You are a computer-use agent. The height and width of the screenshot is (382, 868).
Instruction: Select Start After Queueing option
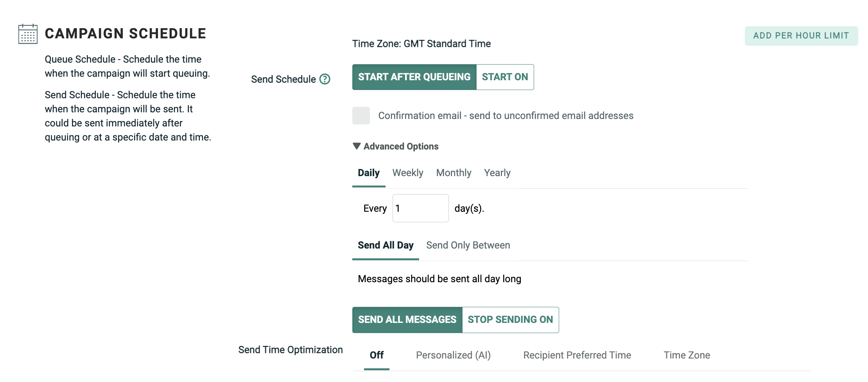click(414, 77)
